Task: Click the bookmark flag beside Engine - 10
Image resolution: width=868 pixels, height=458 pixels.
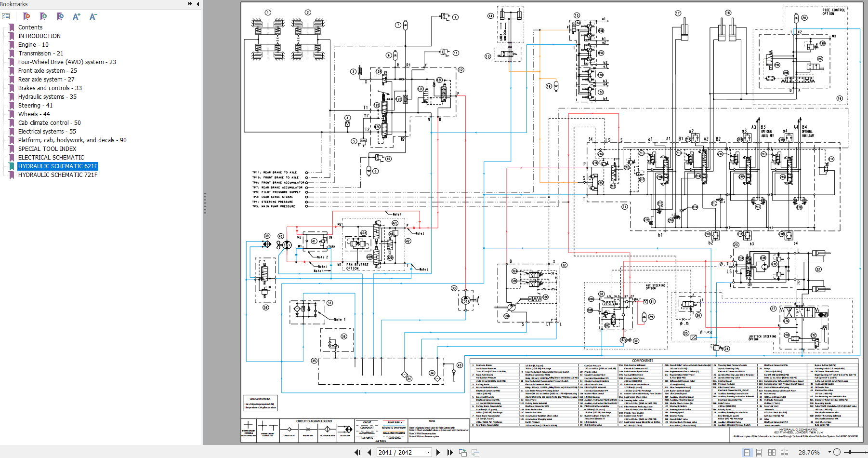Action: 12,45
